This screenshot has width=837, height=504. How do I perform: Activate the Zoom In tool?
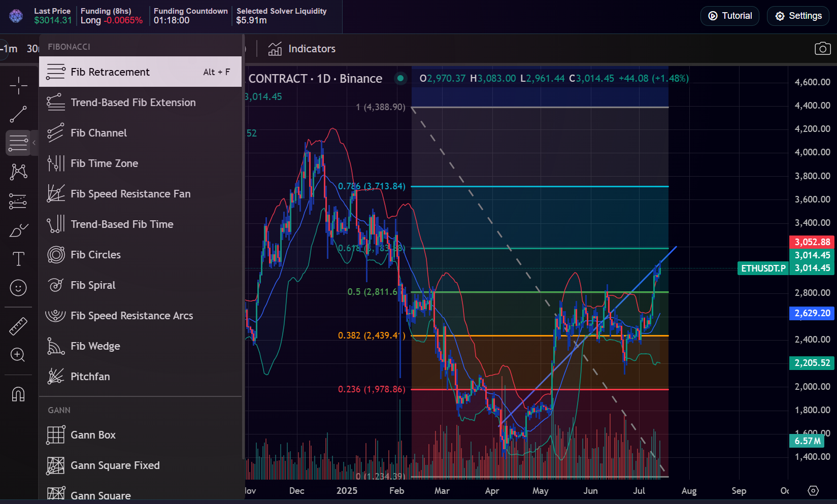click(x=18, y=354)
